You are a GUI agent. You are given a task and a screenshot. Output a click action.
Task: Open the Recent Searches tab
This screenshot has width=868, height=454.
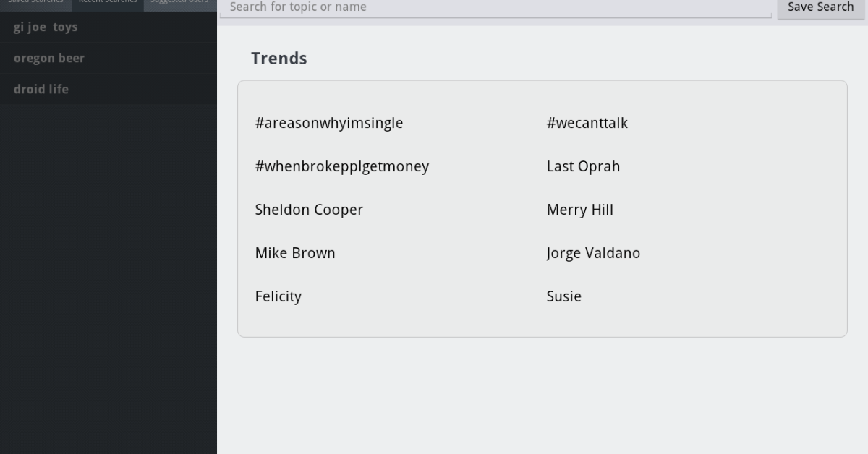[108, 4]
